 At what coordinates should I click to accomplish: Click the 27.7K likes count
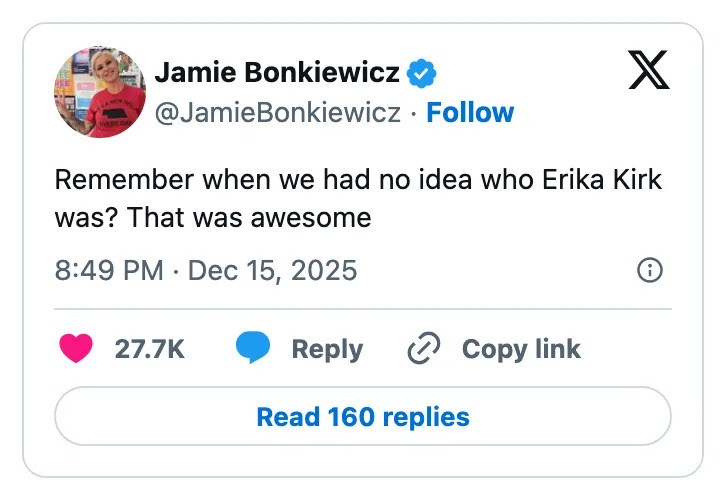click(x=150, y=349)
